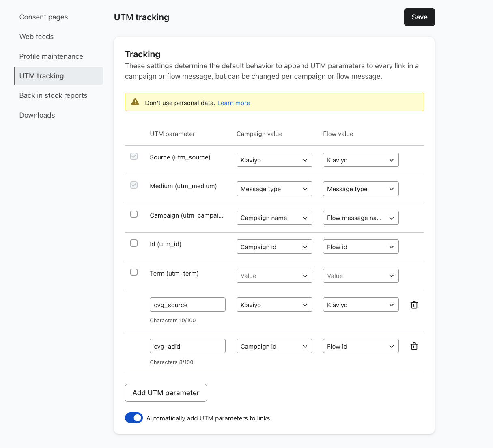Open Flow message name dropdown
Screen dimensions: 493x448
[361, 218]
